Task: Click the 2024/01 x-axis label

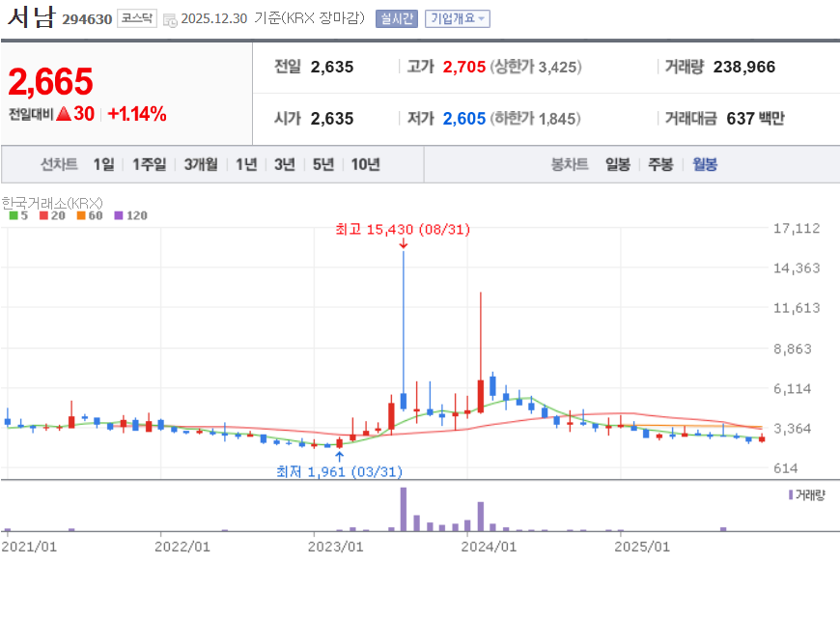Action: [x=489, y=547]
